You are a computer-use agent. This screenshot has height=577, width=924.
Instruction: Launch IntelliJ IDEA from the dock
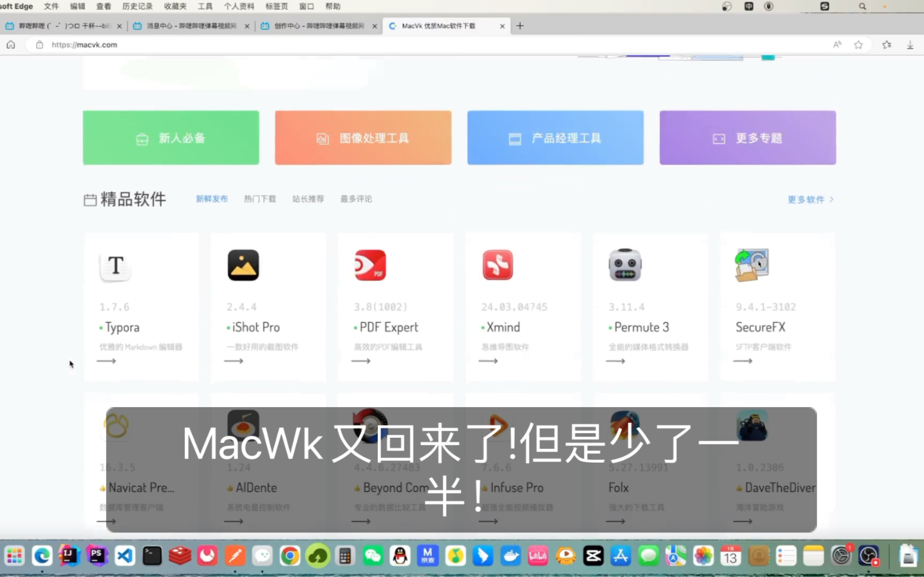click(69, 556)
